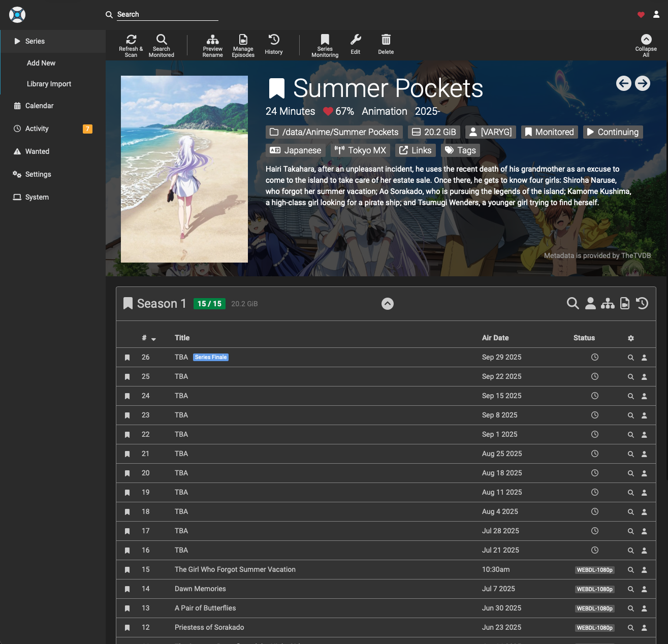Click the series path /data/Anime/Summer Pockets
The width and height of the screenshot is (668, 644).
click(x=334, y=132)
